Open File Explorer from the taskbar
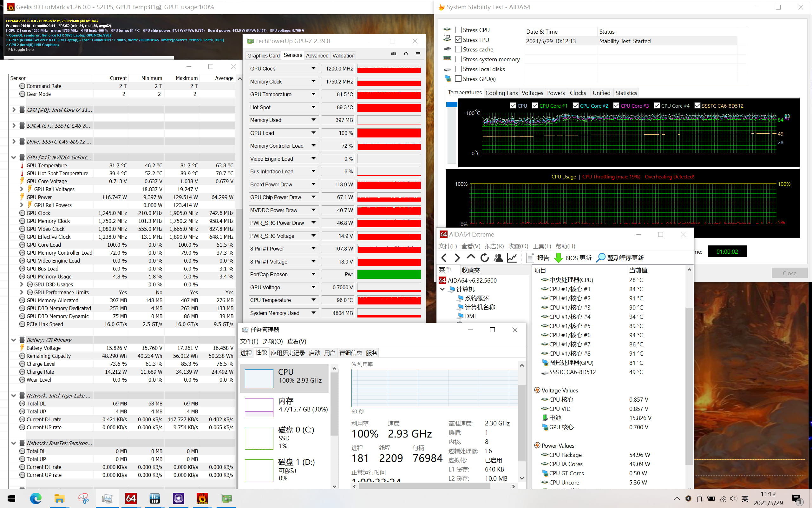 tap(59, 498)
